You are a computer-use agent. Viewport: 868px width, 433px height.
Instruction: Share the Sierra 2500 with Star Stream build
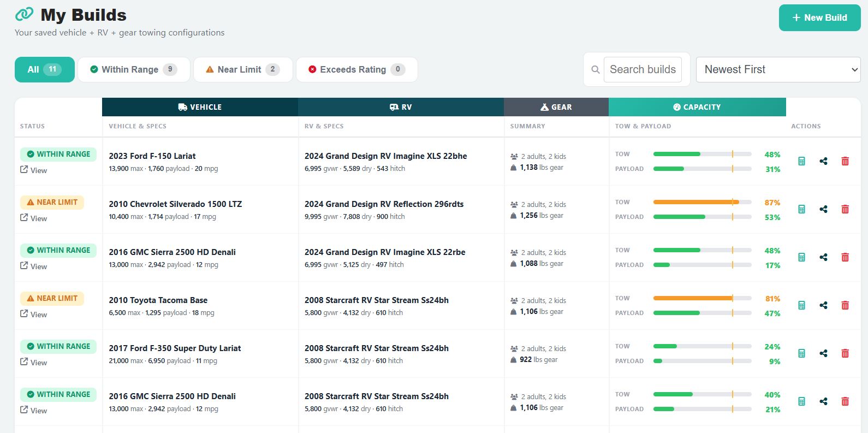[823, 401]
